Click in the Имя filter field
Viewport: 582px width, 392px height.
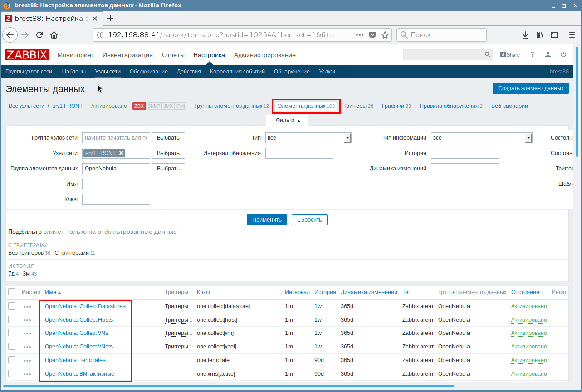(116, 184)
